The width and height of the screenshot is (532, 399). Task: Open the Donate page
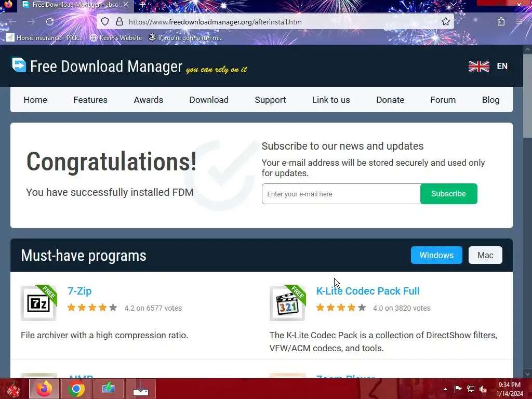click(x=390, y=100)
